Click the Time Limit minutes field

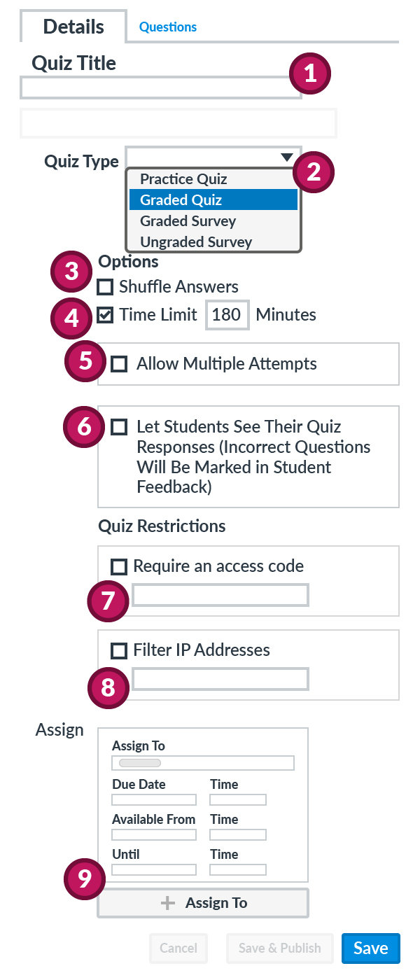tap(227, 315)
